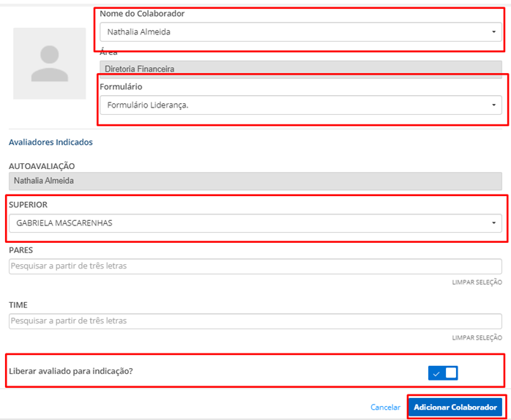Click the PARES search field
Image resolution: width=511 pixels, height=420 pixels.
click(x=255, y=266)
